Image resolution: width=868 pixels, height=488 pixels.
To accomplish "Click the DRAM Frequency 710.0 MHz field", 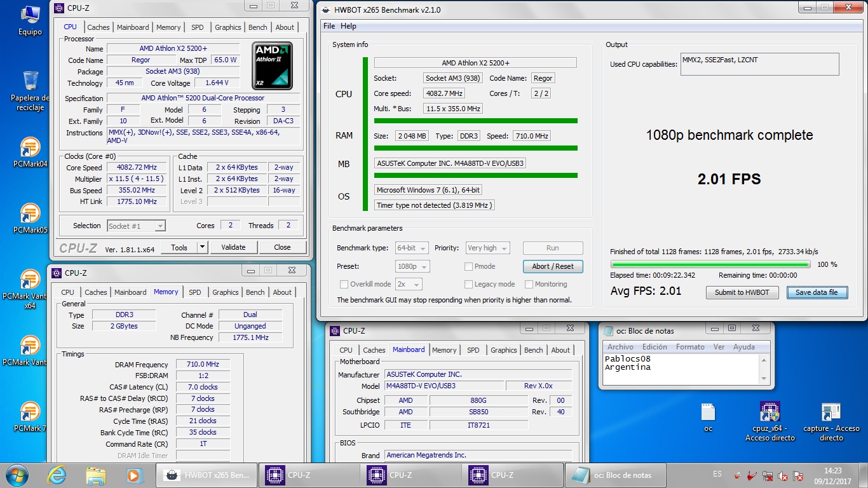I will tap(203, 365).
